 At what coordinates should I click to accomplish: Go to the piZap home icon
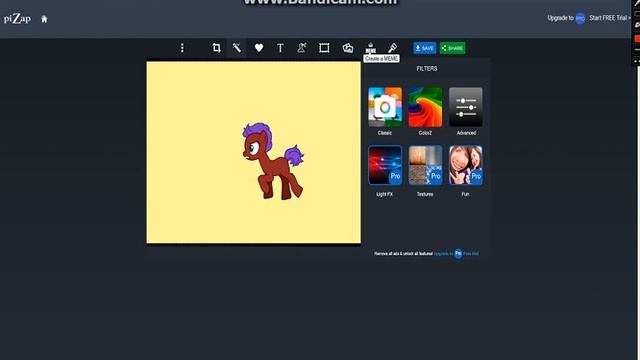coord(44,19)
